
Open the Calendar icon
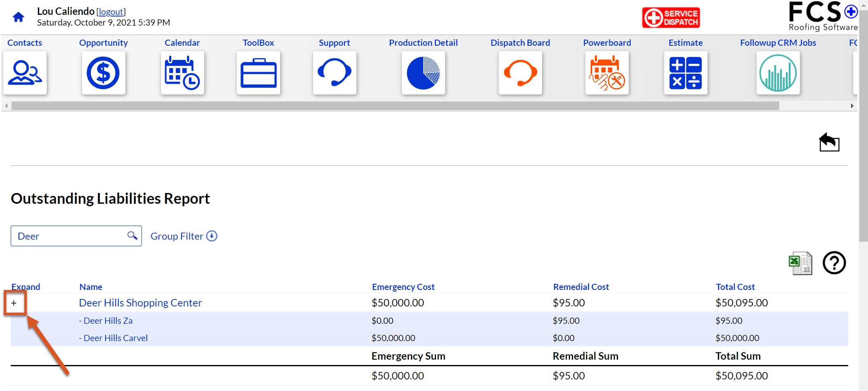click(182, 73)
